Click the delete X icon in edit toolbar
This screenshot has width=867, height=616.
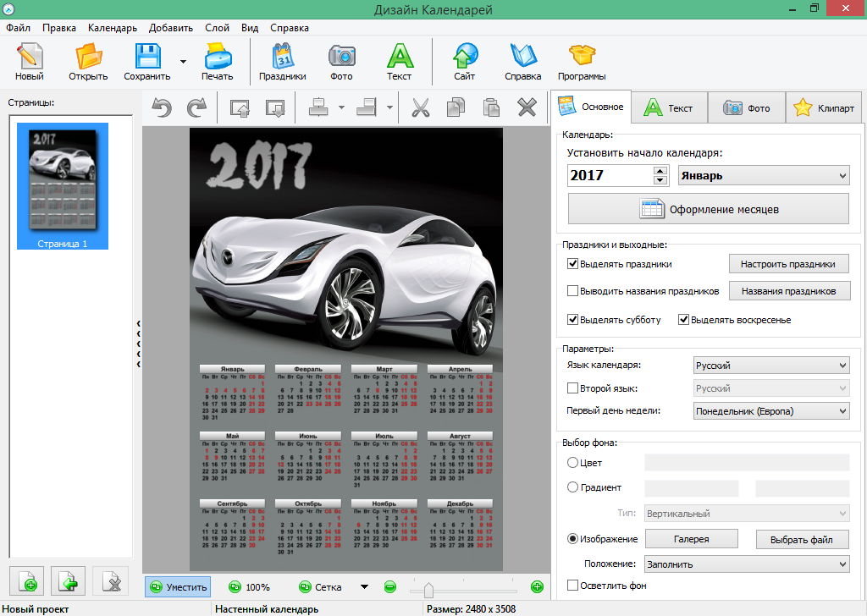[527, 107]
